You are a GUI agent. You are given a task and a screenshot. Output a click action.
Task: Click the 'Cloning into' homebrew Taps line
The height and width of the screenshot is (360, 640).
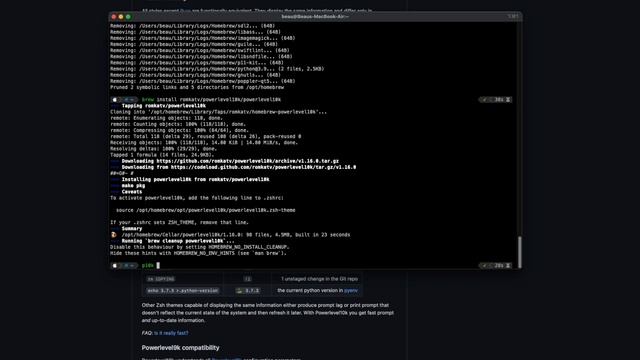[x=218, y=112]
